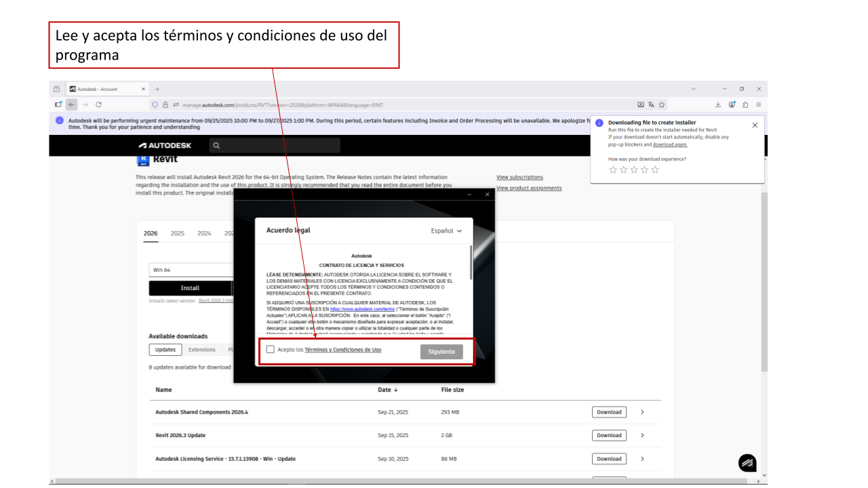Click the search magnifier icon

pyautogui.click(x=216, y=145)
